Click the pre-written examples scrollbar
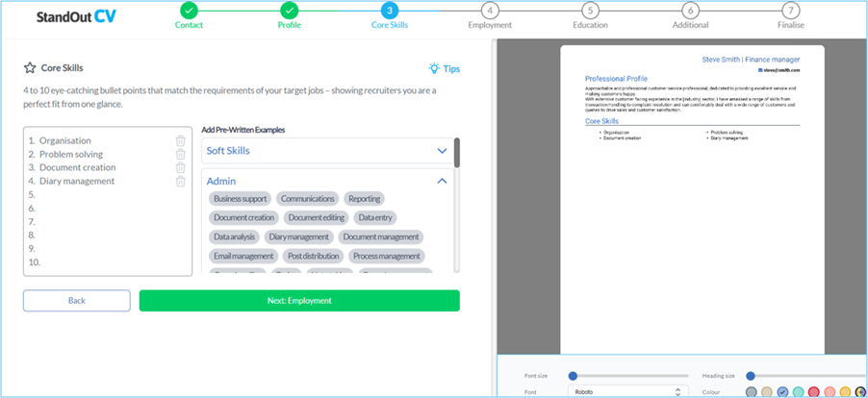868x398 pixels. tap(457, 153)
